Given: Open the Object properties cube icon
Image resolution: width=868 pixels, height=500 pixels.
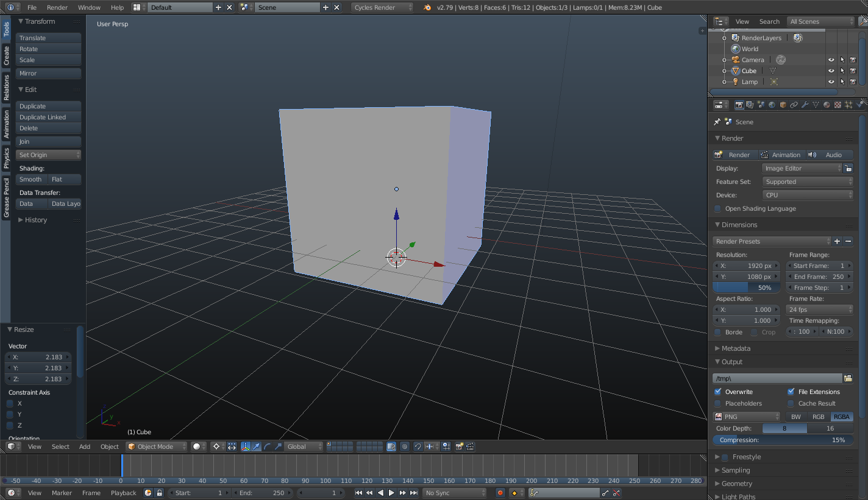Looking at the screenshot, I should [783, 105].
